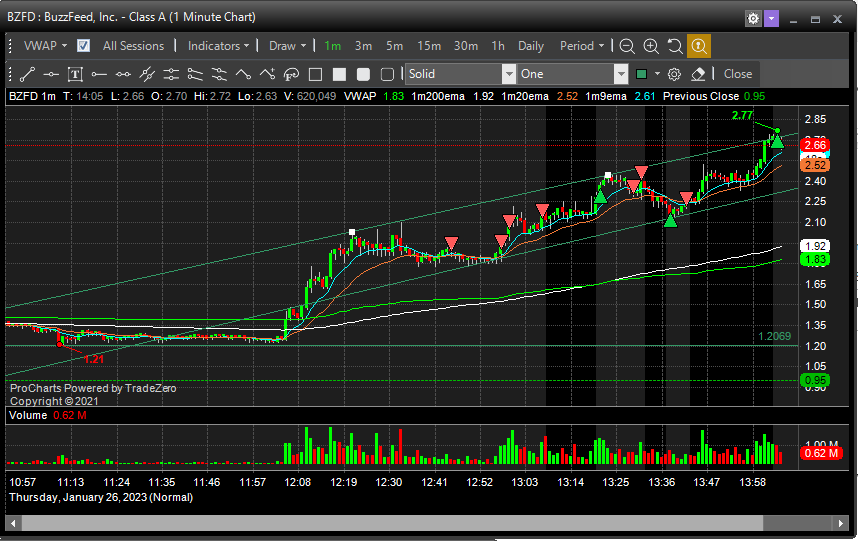Open drawing settings gear icon
Screen dimensions: 858x541
point(674,74)
